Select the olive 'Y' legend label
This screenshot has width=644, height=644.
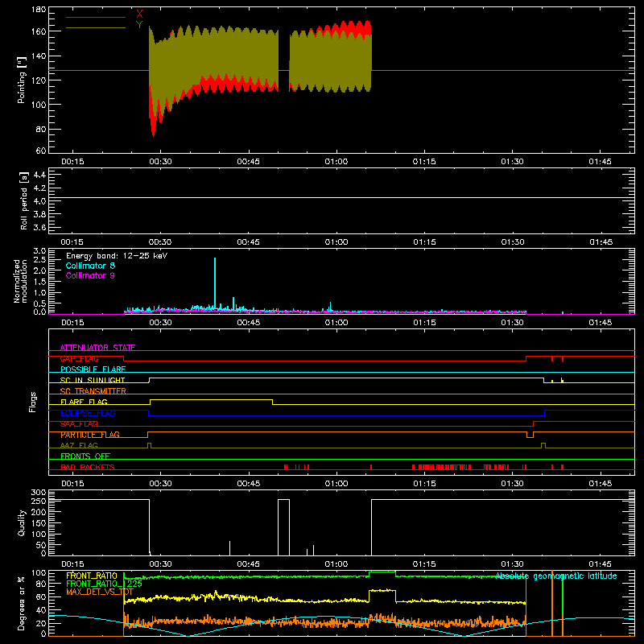pyautogui.click(x=139, y=25)
